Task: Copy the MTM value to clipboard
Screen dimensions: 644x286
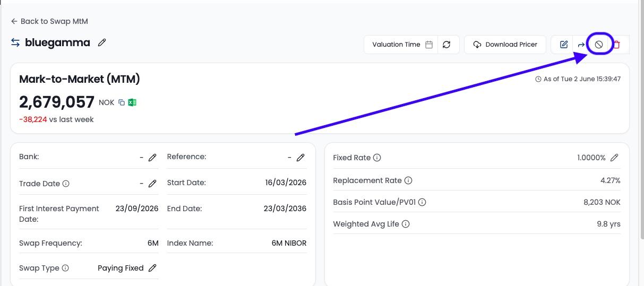Action: (x=121, y=102)
